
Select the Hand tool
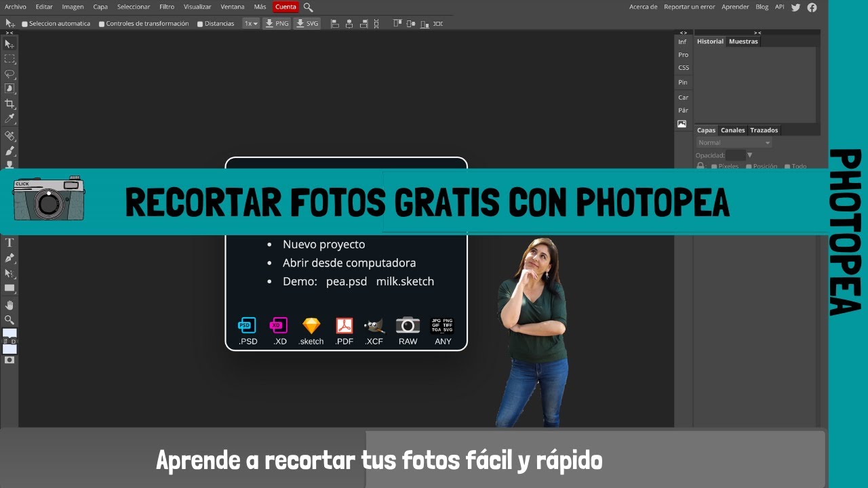(x=9, y=305)
